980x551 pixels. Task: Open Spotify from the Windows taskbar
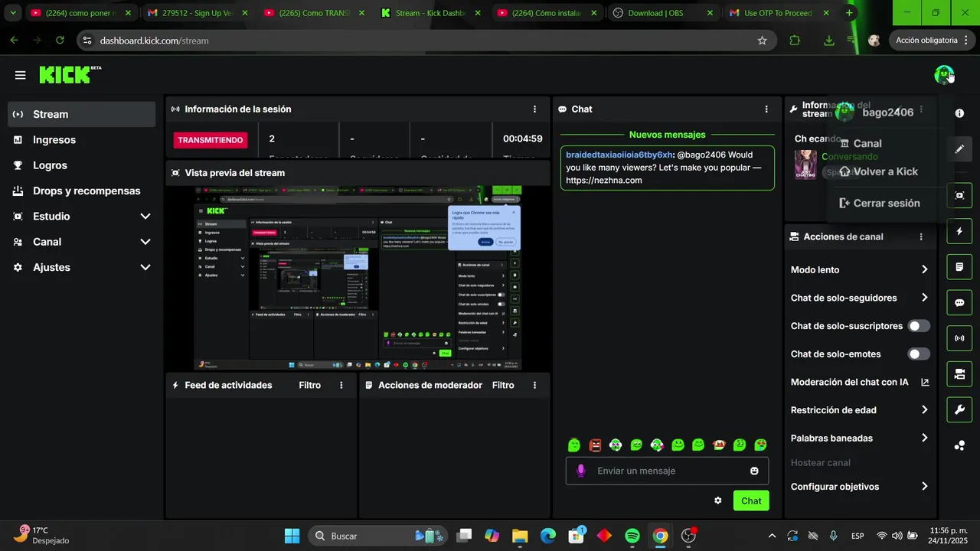point(632,536)
